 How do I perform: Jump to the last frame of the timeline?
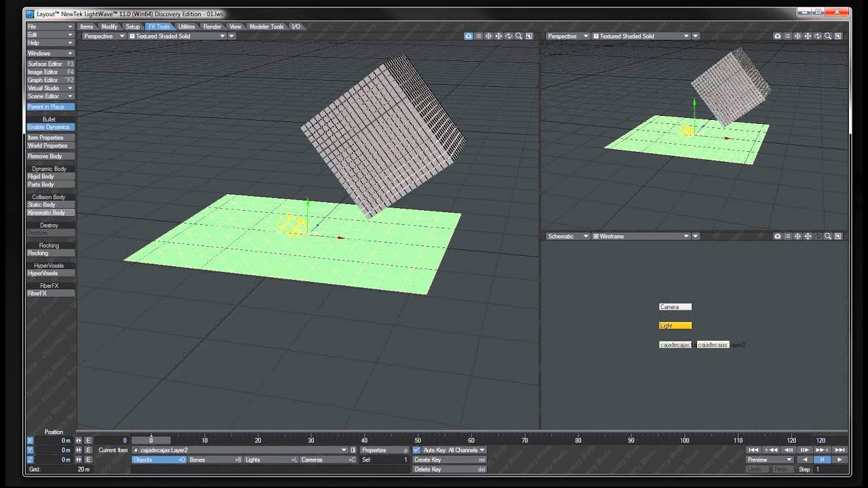pos(840,450)
